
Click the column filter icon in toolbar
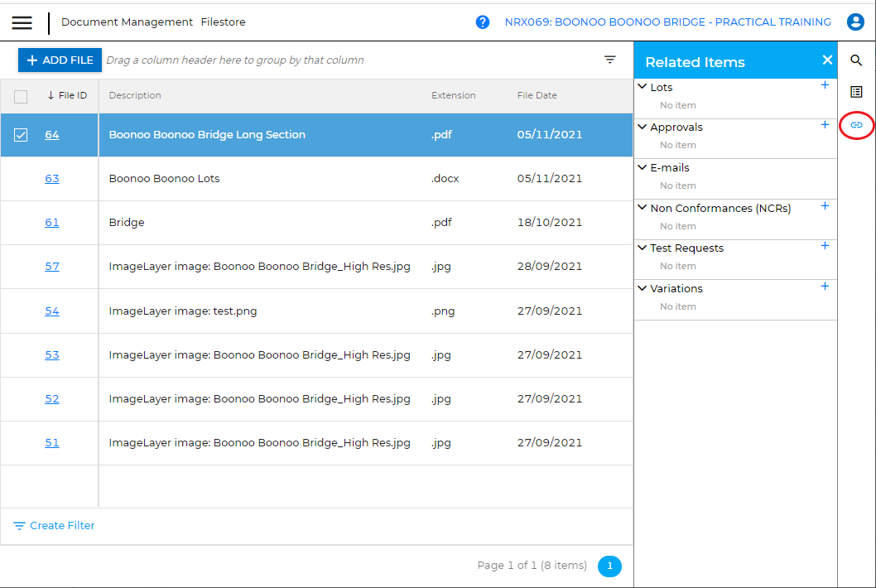tap(610, 60)
